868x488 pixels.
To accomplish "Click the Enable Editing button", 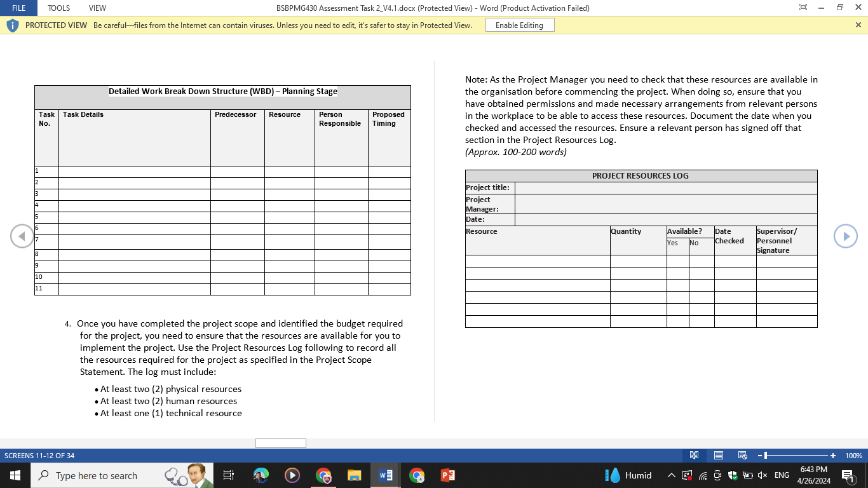I will (x=519, y=25).
